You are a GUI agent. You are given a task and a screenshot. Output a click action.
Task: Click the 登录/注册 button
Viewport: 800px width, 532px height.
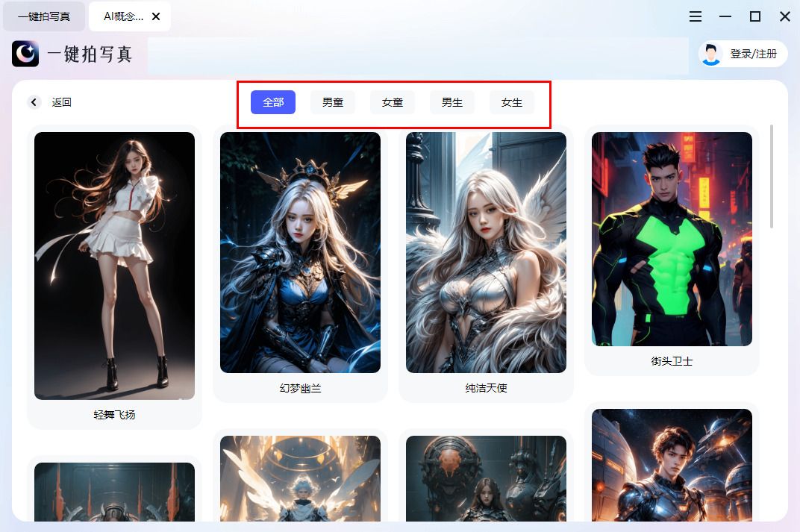tap(743, 54)
